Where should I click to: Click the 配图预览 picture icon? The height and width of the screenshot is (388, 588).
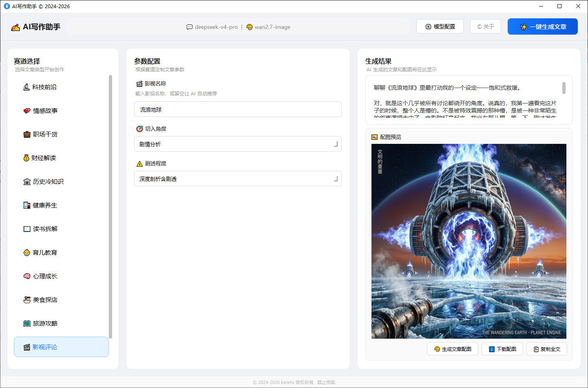pos(374,137)
